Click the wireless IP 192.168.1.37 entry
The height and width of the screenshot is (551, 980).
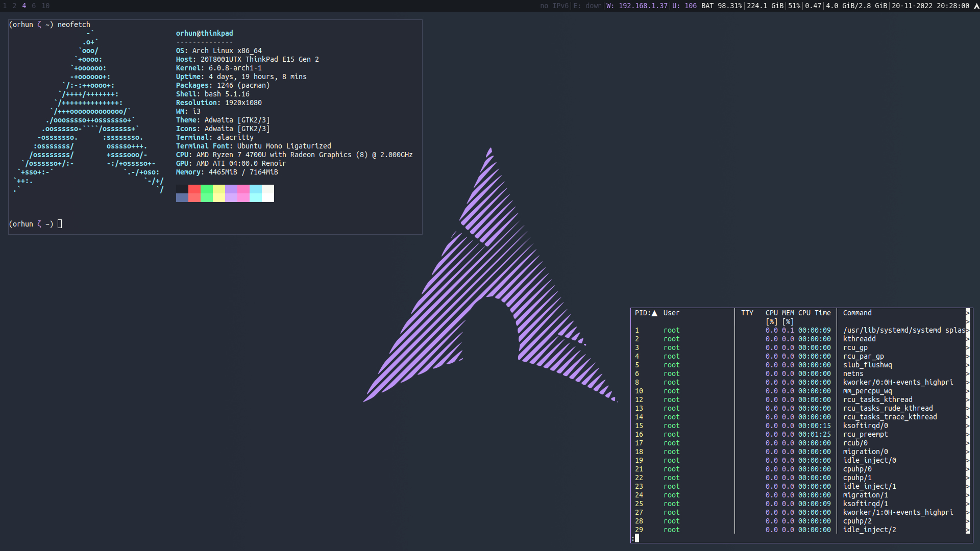tap(637, 6)
